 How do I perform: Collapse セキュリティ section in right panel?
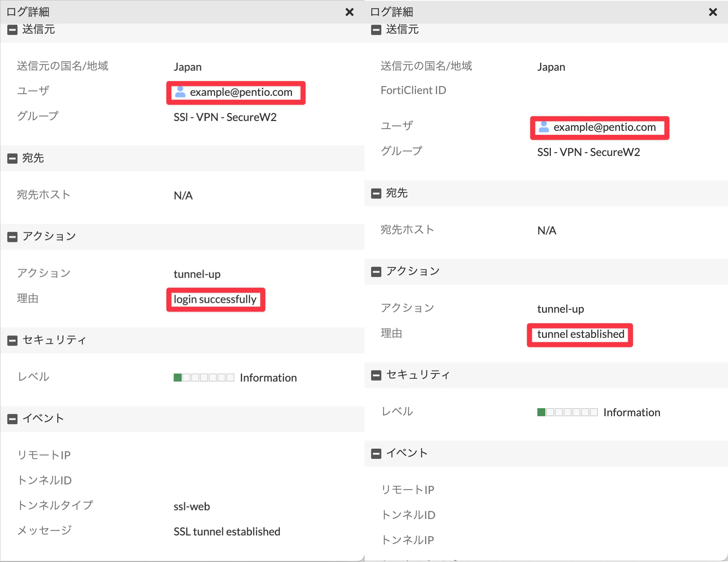point(376,375)
